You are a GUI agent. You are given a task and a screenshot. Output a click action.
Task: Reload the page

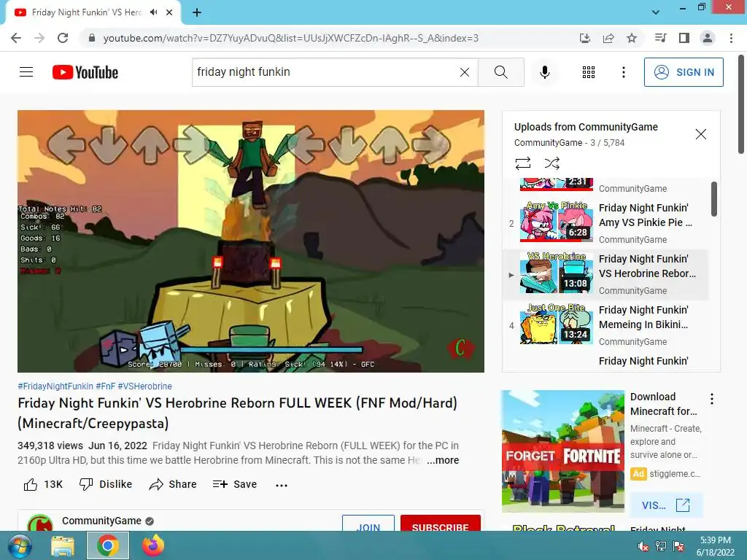pyautogui.click(x=63, y=38)
